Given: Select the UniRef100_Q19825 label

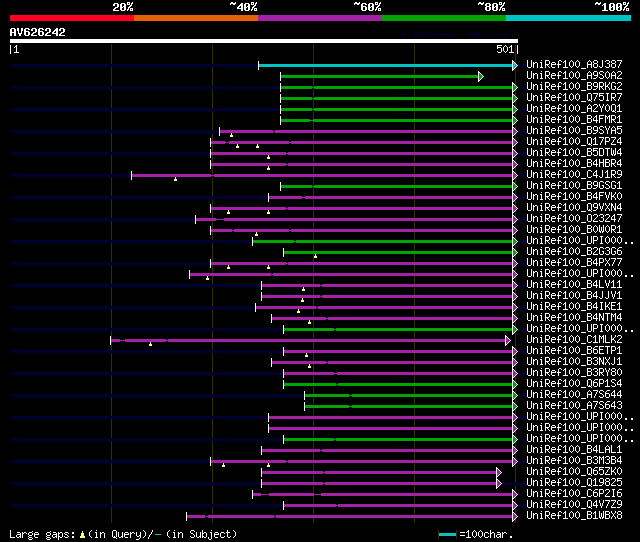Looking at the screenshot, I should click(574, 483).
